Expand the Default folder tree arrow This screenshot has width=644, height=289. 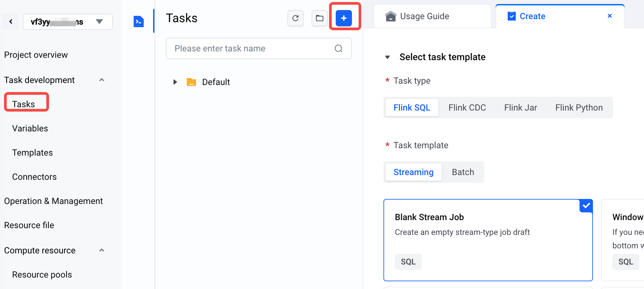[175, 82]
